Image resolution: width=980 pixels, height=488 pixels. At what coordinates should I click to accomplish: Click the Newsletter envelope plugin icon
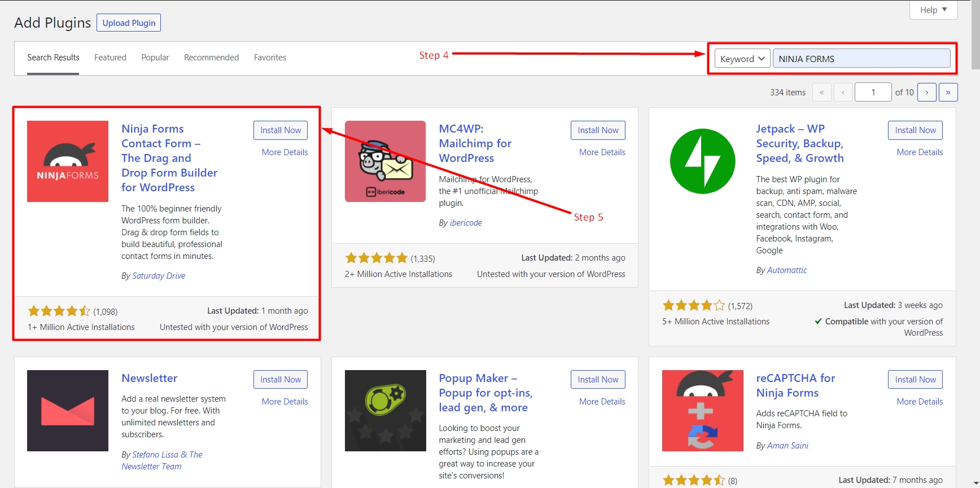68,411
